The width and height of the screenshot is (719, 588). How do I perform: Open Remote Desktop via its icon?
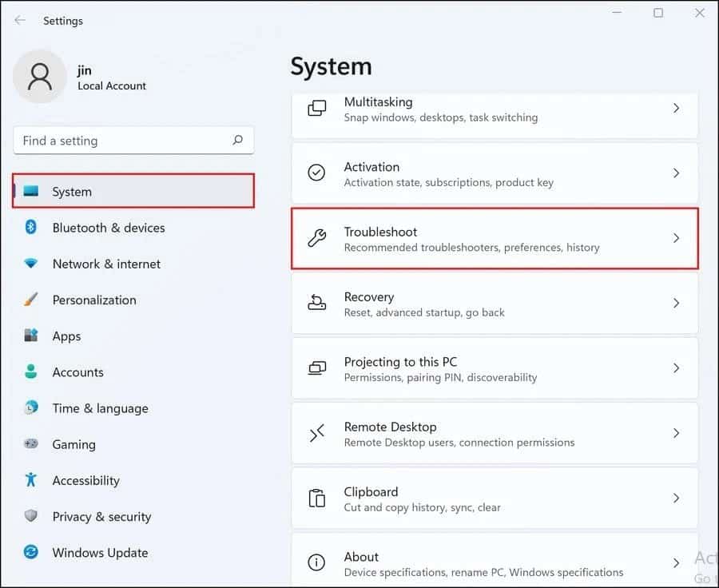(317, 433)
